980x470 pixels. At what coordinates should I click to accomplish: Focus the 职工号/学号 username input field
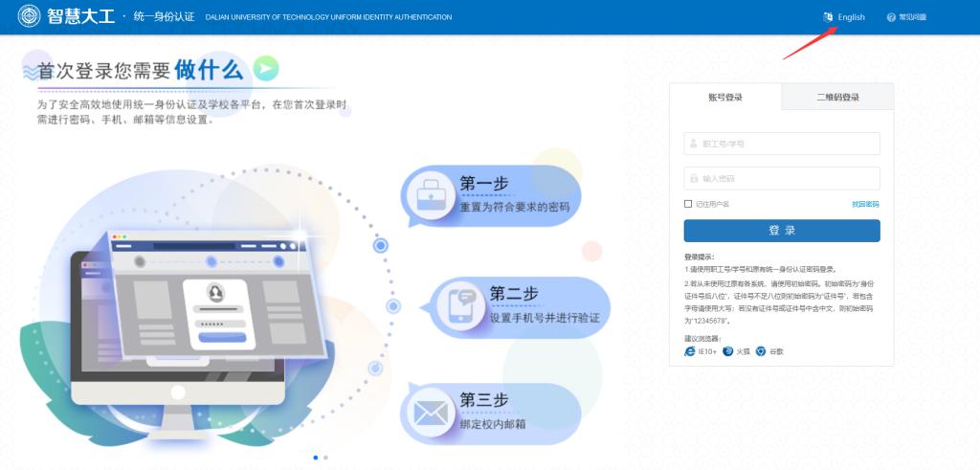pos(782,144)
